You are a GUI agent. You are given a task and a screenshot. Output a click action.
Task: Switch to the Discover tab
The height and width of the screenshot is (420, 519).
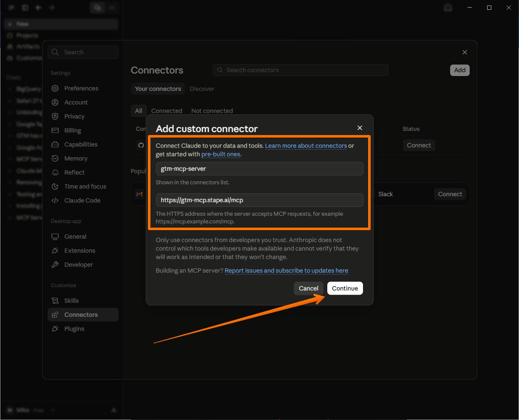(x=202, y=89)
